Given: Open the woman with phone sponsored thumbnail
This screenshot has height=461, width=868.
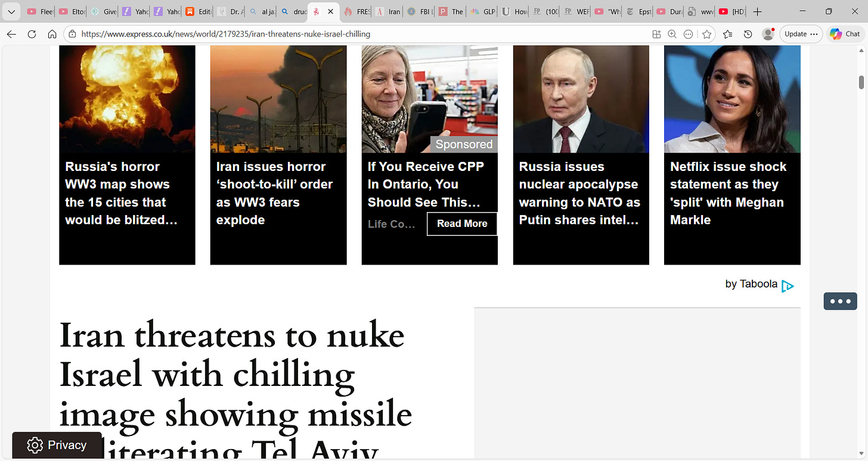Looking at the screenshot, I should [430, 99].
